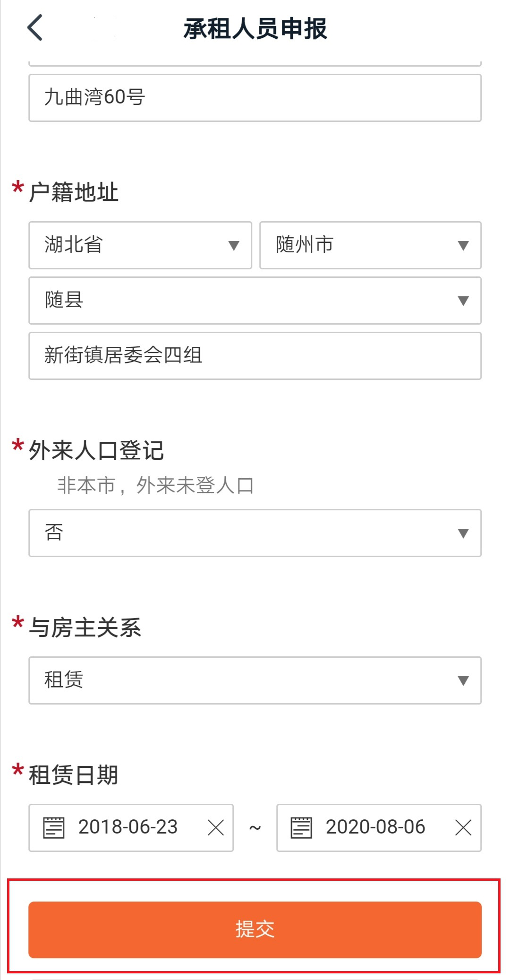Viewport: 510px width, 980px height.
Task: Expand arrow on the 租赁 relationship field
Action: 463,680
